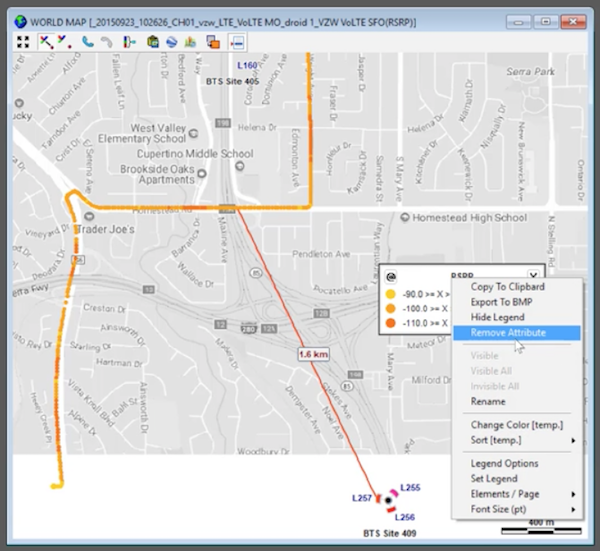Choose Rename in the context menu
600x551 pixels.
pos(488,401)
